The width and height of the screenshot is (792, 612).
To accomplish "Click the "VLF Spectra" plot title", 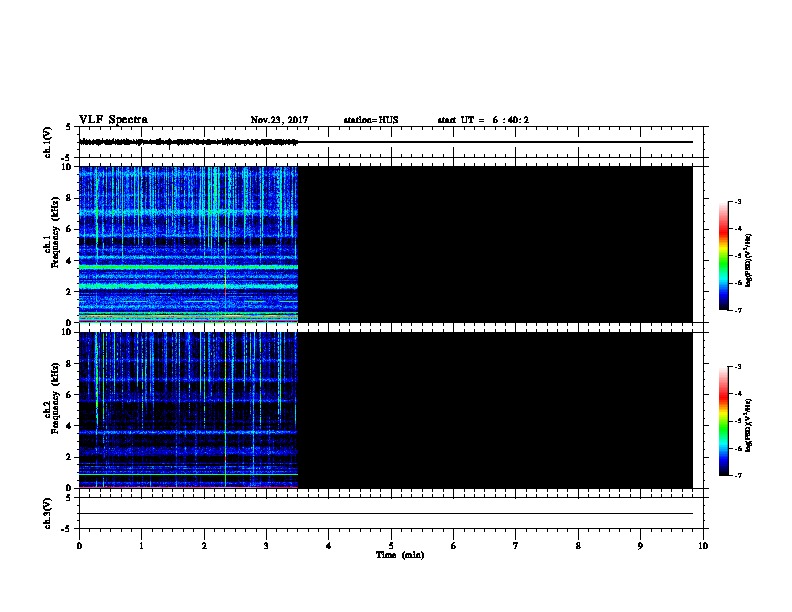I will pos(113,120).
